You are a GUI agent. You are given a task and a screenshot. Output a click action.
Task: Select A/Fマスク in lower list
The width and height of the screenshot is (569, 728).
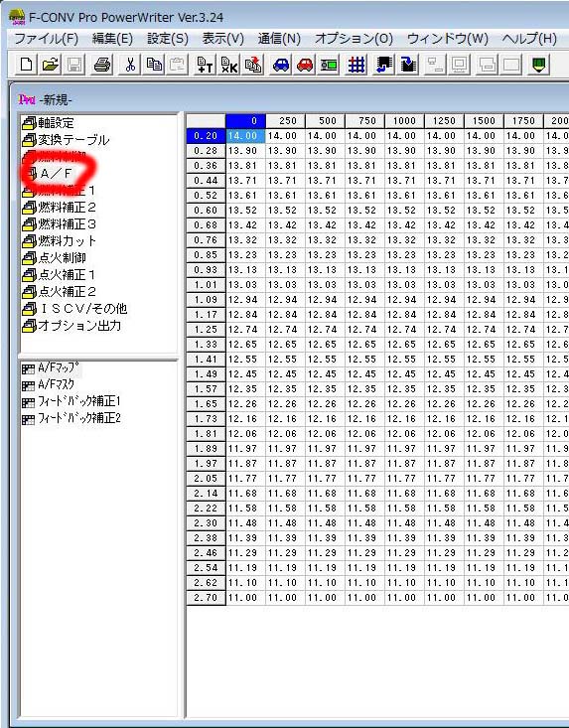pyautogui.click(x=48, y=384)
